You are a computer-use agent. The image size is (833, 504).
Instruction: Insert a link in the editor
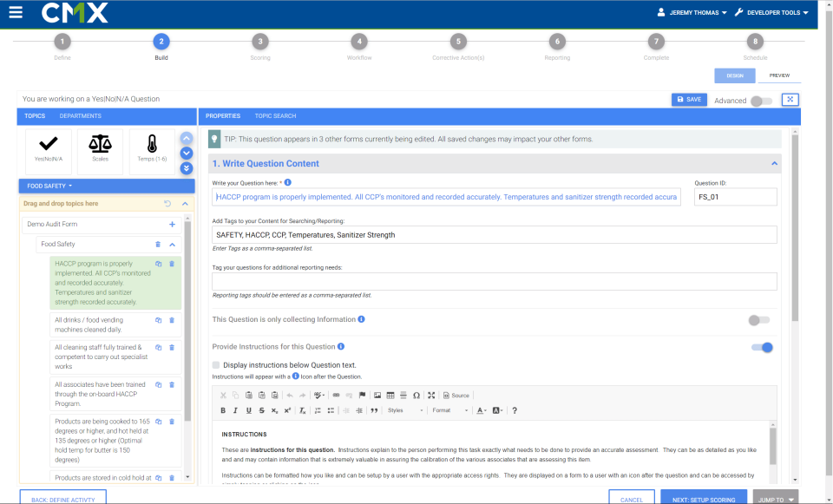coord(336,395)
